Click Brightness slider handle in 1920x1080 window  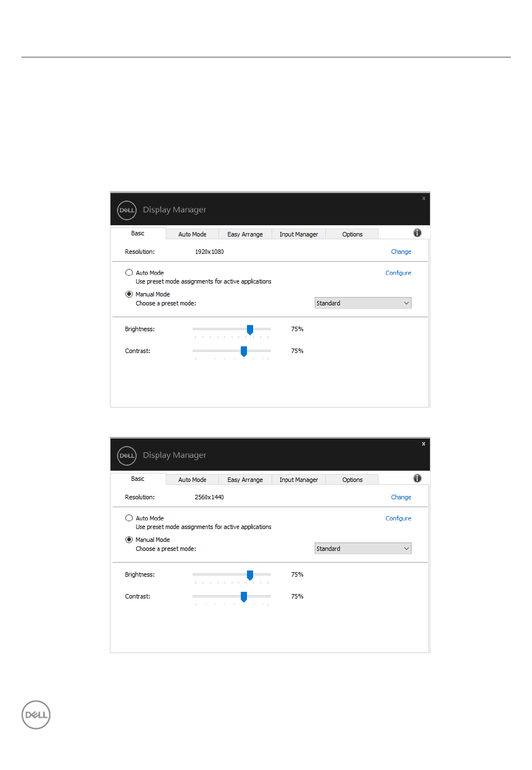pos(250,330)
